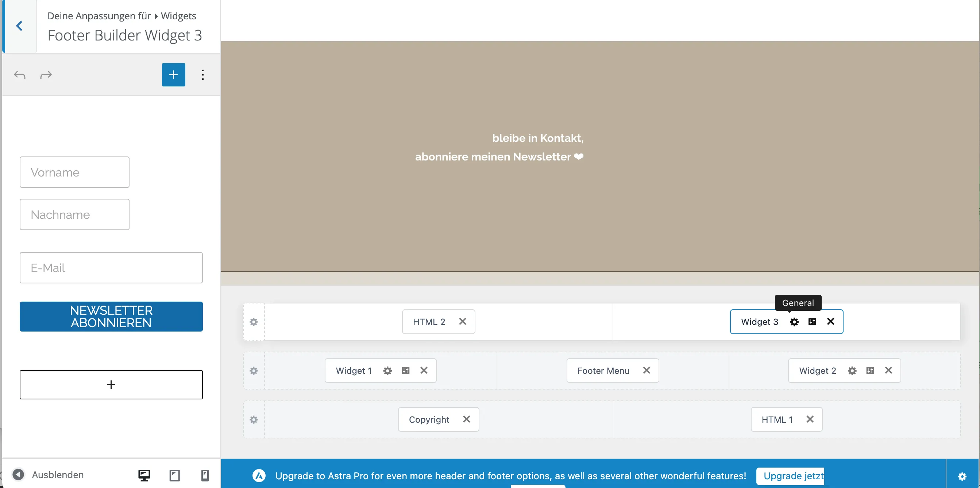Select the Footer Menu element
980x488 pixels.
tap(603, 371)
